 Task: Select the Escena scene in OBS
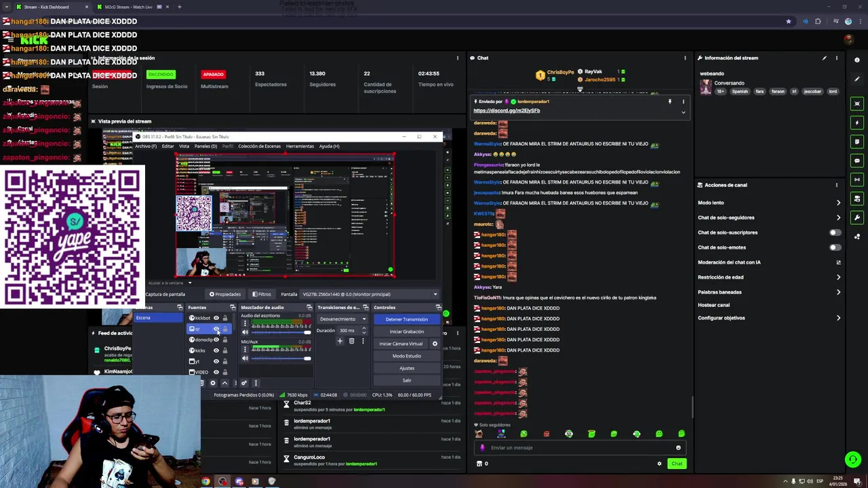[x=157, y=318]
